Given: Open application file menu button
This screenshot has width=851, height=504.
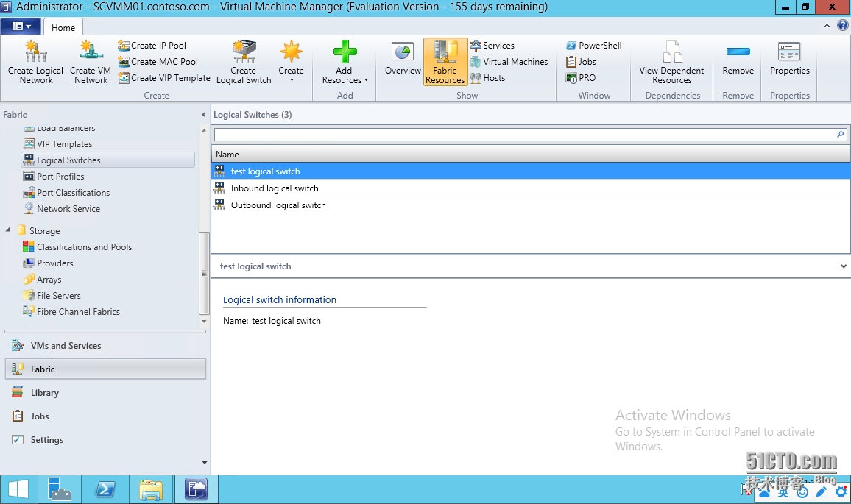Looking at the screenshot, I should 21,26.
